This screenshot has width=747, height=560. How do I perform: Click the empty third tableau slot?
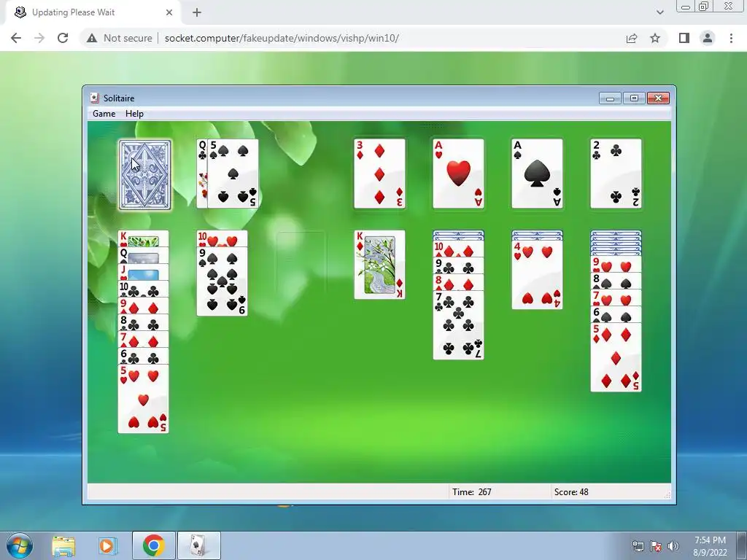click(x=301, y=265)
